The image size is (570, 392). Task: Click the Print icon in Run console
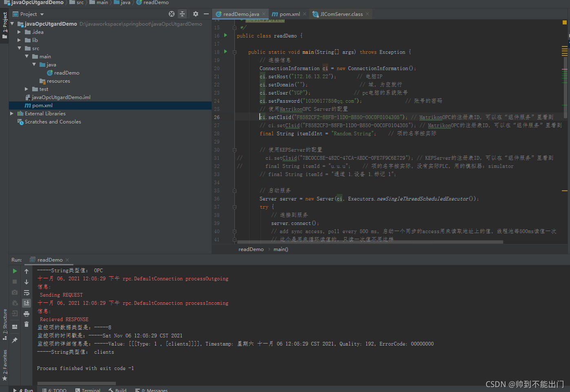[x=27, y=314]
